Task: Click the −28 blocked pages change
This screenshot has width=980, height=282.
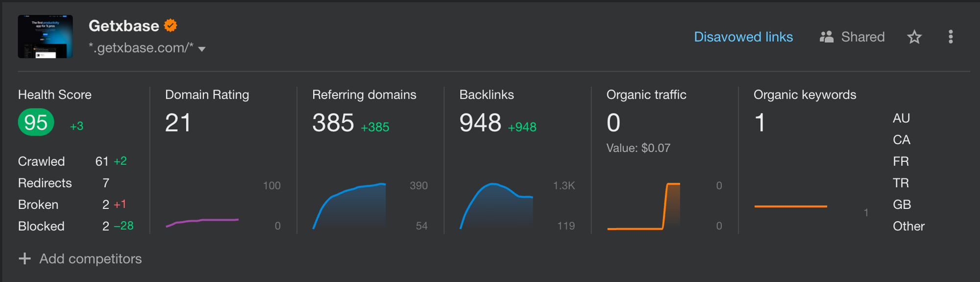Action: (x=123, y=226)
